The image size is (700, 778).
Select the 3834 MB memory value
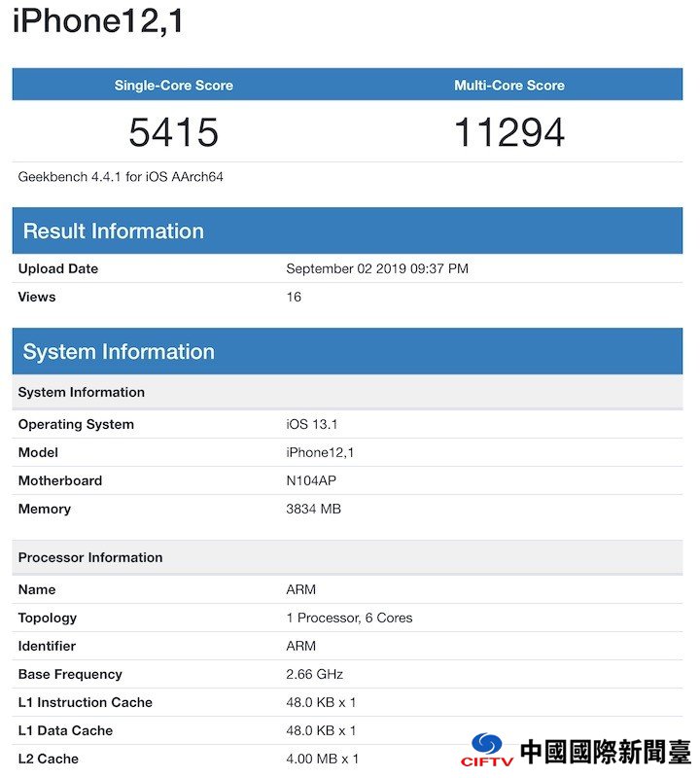[x=313, y=509]
